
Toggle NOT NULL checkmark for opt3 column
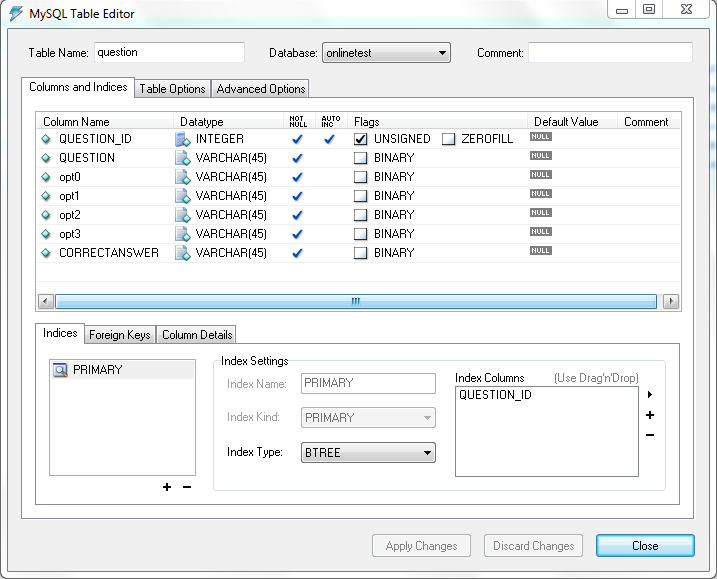(x=297, y=234)
